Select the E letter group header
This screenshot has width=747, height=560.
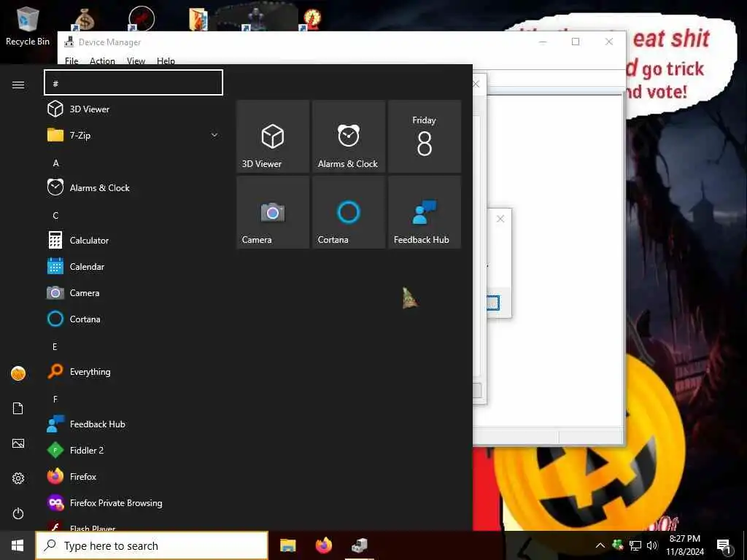(55, 346)
